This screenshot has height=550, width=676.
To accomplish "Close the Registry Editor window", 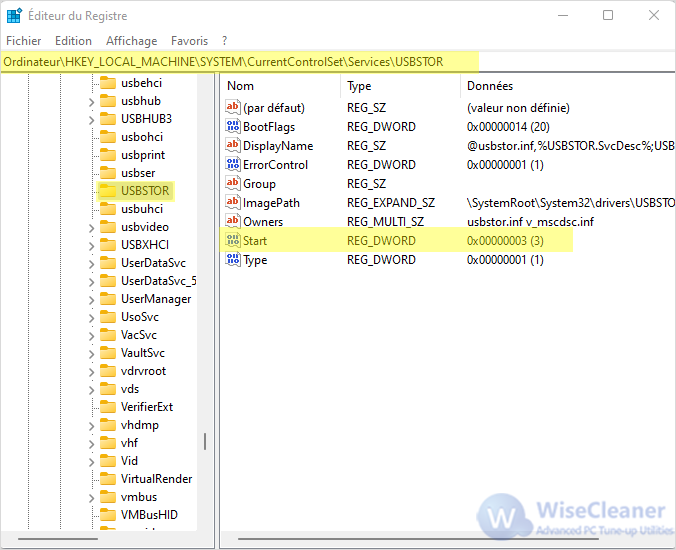I will coord(654,15).
